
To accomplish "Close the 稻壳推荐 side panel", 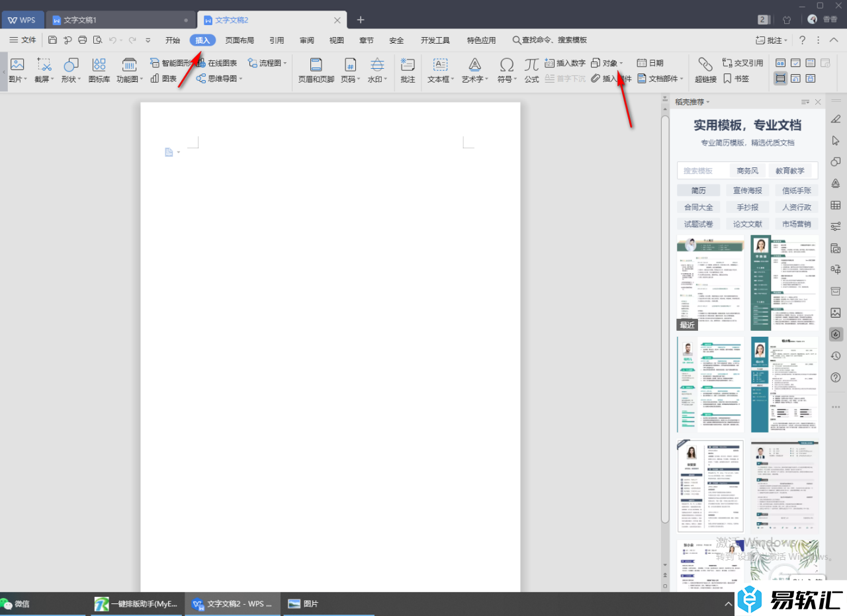I will pyautogui.click(x=819, y=102).
